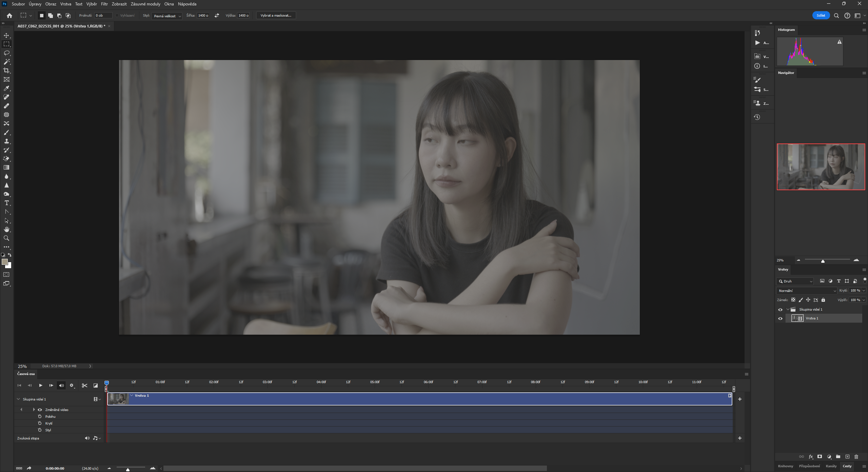868x472 pixels.
Task: Select the Crop tool
Action: (6, 71)
